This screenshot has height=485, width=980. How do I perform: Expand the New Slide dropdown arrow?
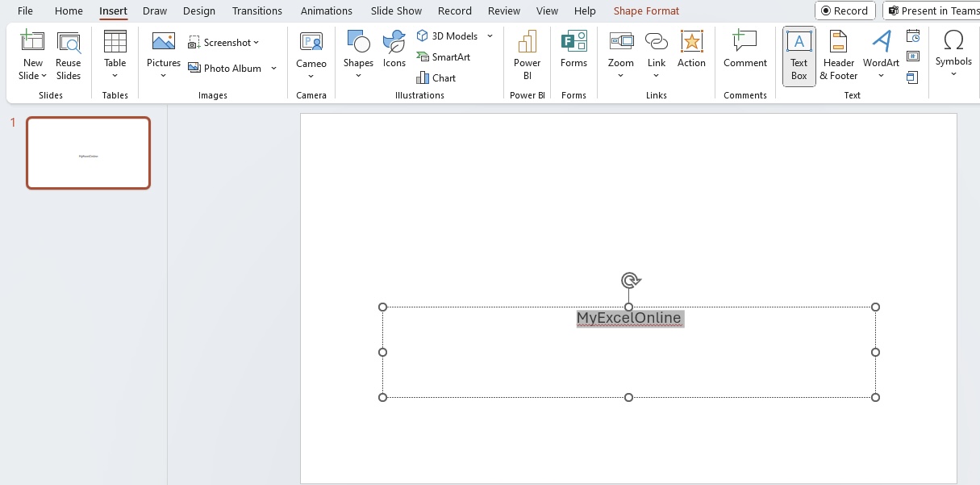coord(44,76)
